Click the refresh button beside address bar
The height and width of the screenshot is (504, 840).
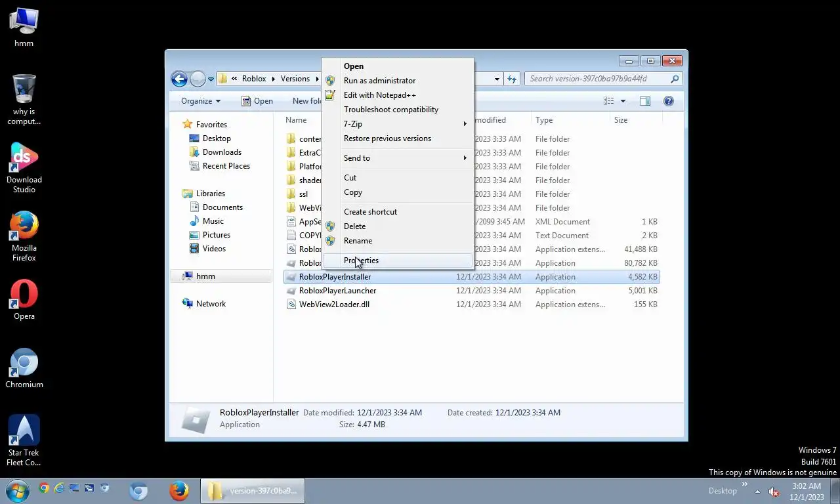pyautogui.click(x=512, y=79)
